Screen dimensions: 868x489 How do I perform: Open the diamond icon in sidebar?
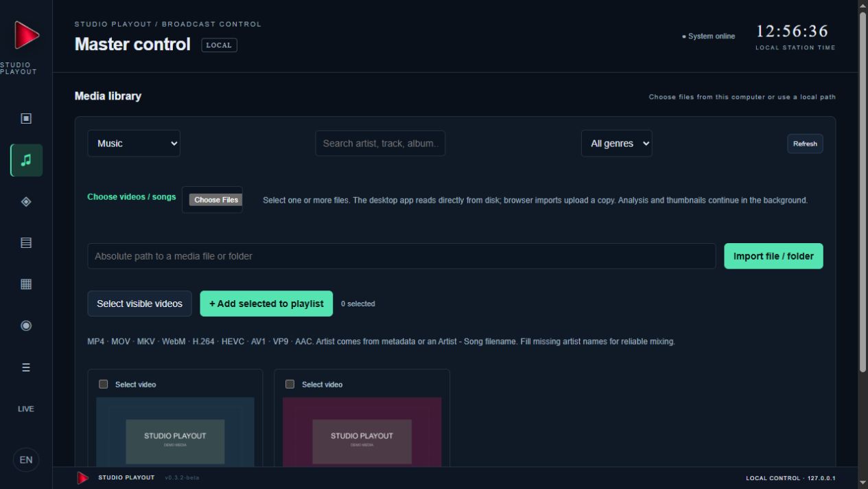click(x=26, y=201)
